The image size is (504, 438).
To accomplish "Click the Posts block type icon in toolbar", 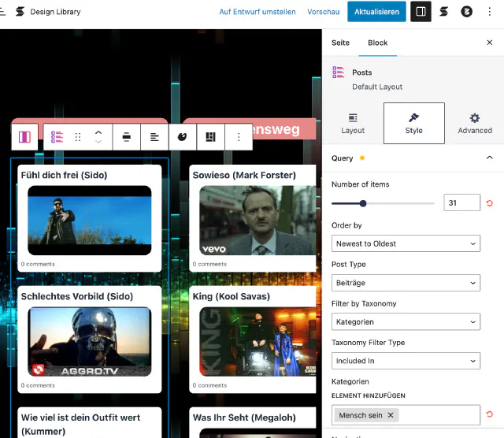I will [x=57, y=137].
